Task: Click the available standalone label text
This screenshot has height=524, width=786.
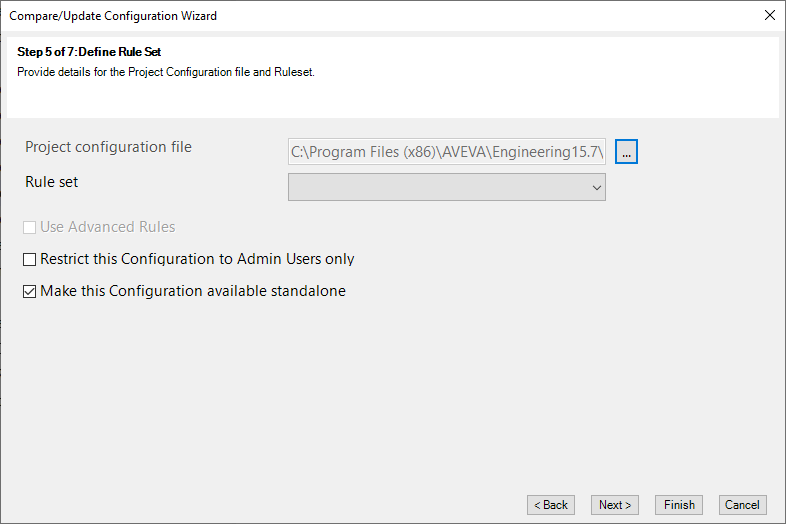Action: coord(193,291)
